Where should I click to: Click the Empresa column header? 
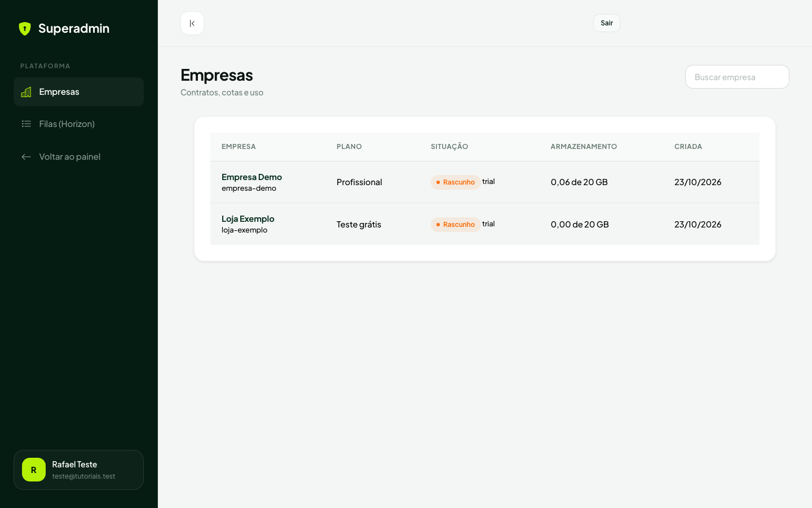[239, 147]
